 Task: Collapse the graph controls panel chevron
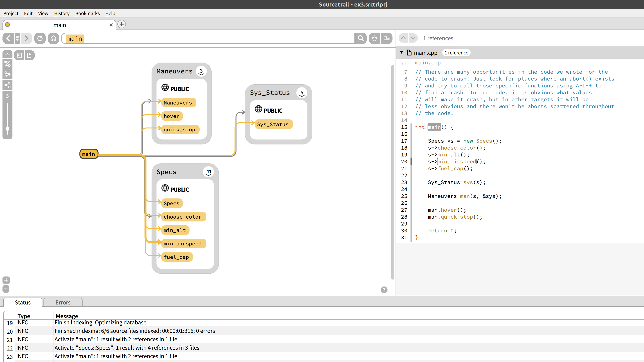(x=7, y=54)
